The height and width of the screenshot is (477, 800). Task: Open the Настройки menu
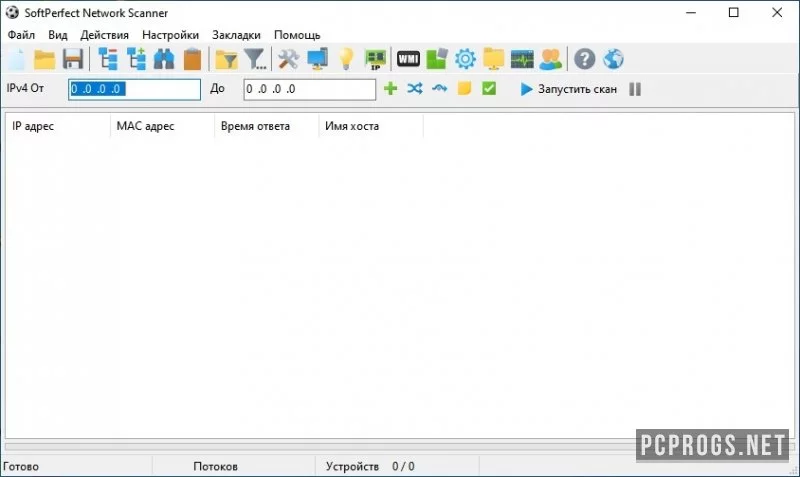[x=170, y=35]
